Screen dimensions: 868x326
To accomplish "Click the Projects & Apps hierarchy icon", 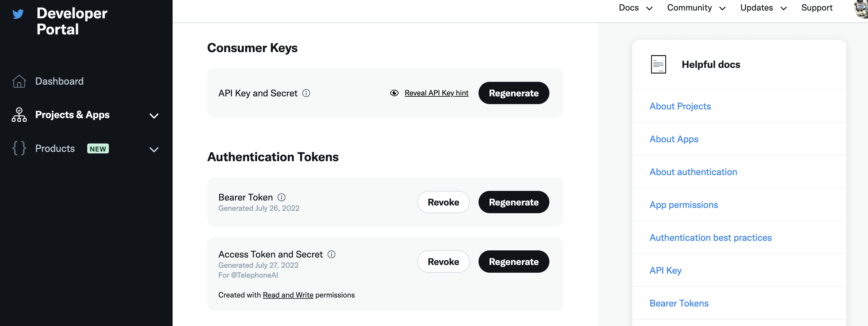I will (x=19, y=115).
